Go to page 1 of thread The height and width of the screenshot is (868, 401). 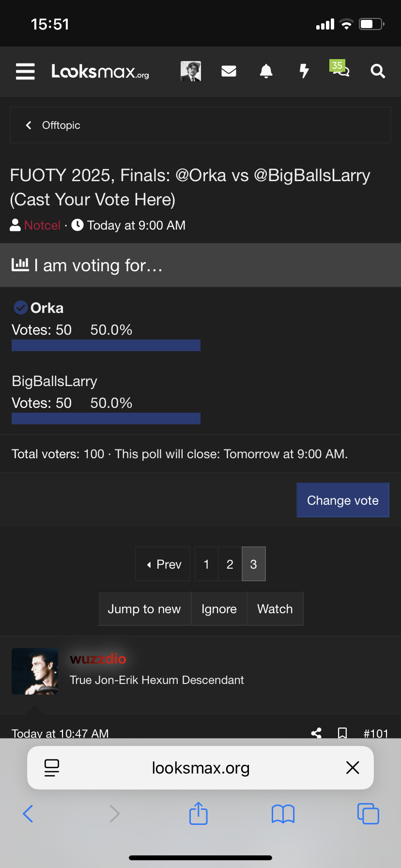(206, 564)
